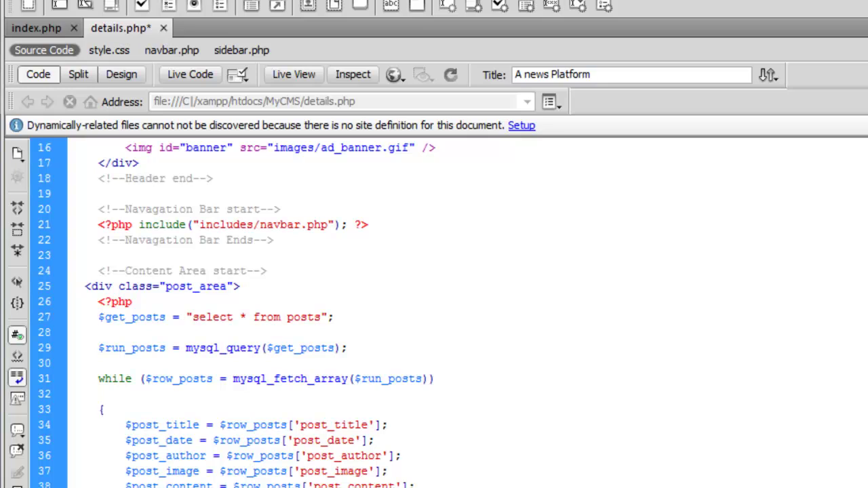The width and height of the screenshot is (868, 488).
Task: Toggle Line Numbers in coding toolbar
Action: (x=18, y=334)
